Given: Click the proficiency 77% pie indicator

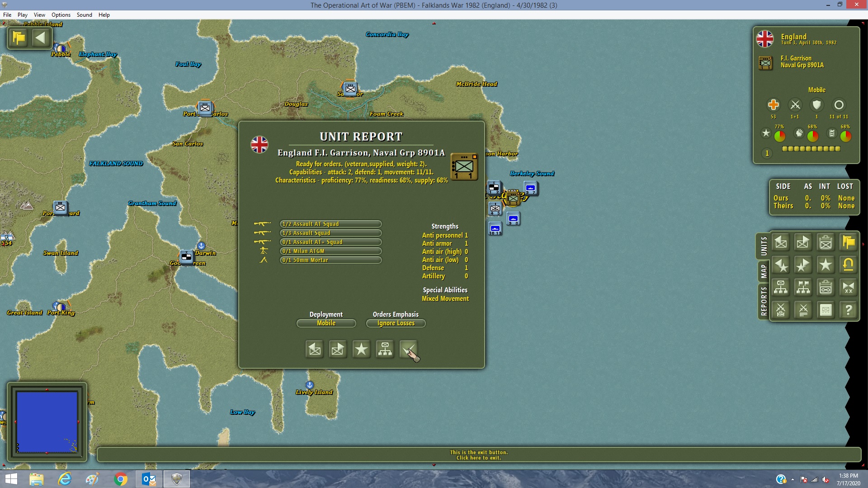Looking at the screenshot, I should pyautogui.click(x=780, y=136).
